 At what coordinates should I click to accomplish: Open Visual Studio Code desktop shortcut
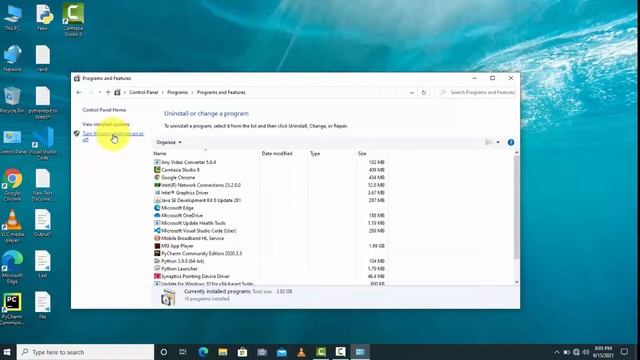(43, 144)
